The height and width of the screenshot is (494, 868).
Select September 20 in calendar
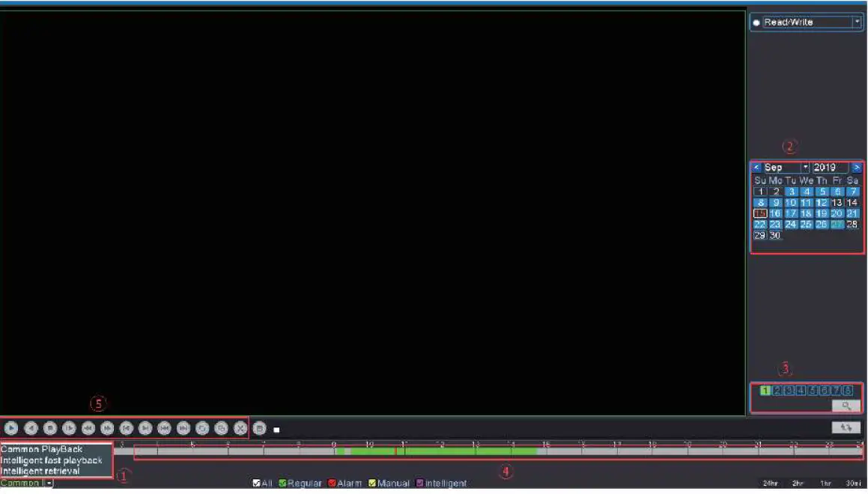coord(837,213)
